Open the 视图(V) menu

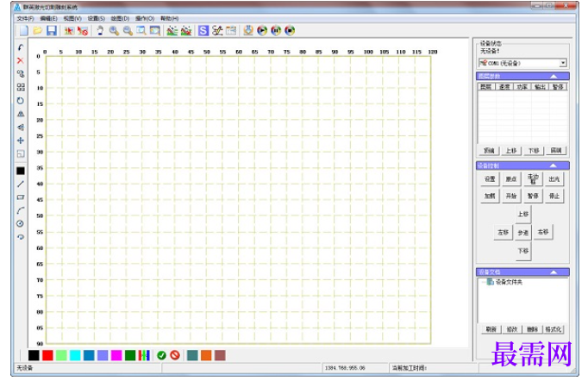pos(72,18)
